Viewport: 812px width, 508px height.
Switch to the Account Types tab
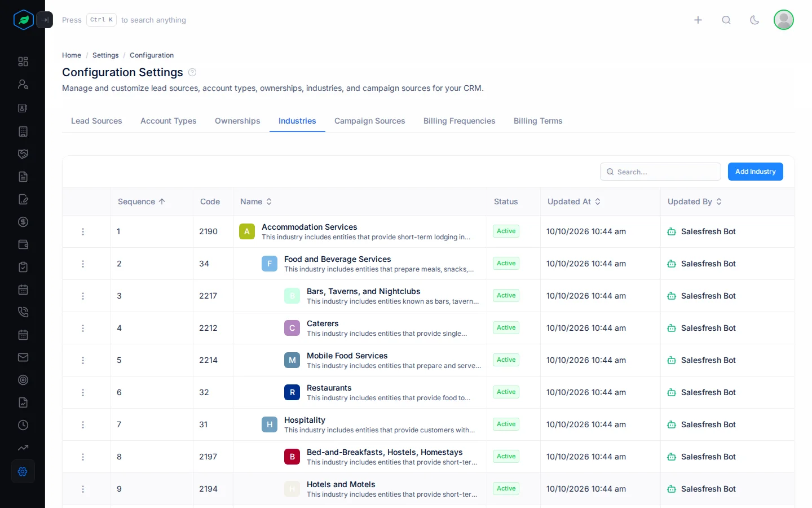(169, 121)
